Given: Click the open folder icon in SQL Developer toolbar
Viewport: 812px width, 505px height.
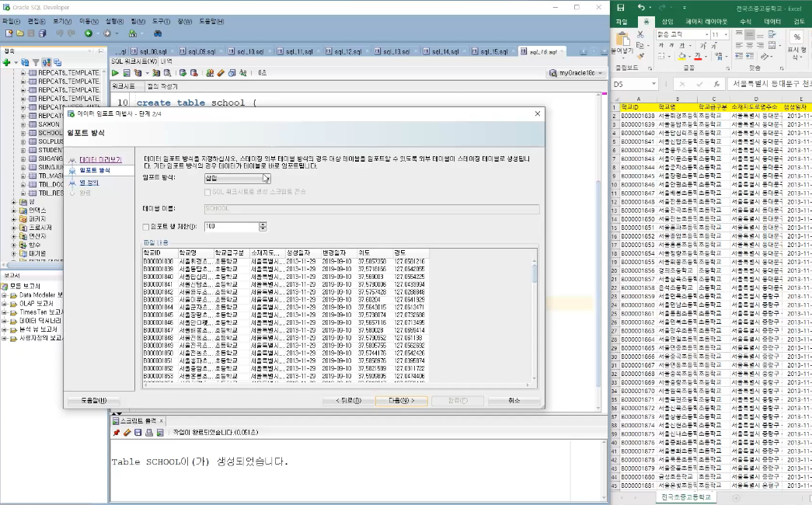Looking at the screenshot, I should pos(19,33).
